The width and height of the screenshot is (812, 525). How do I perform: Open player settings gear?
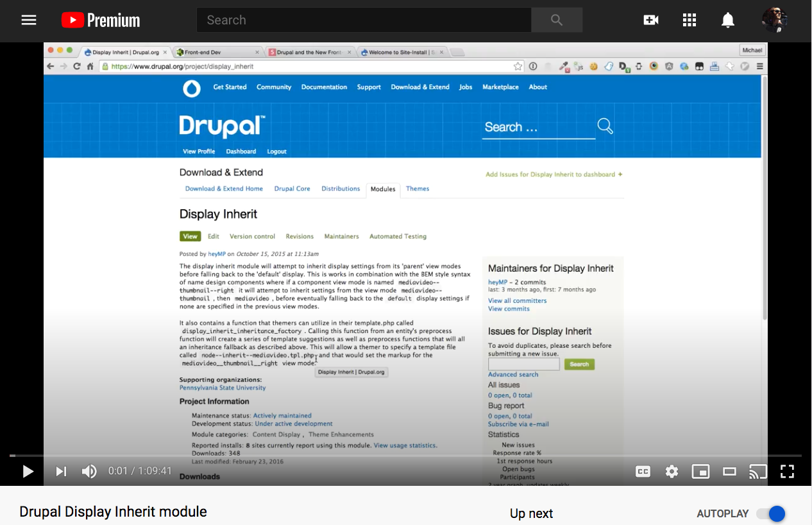(672, 472)
